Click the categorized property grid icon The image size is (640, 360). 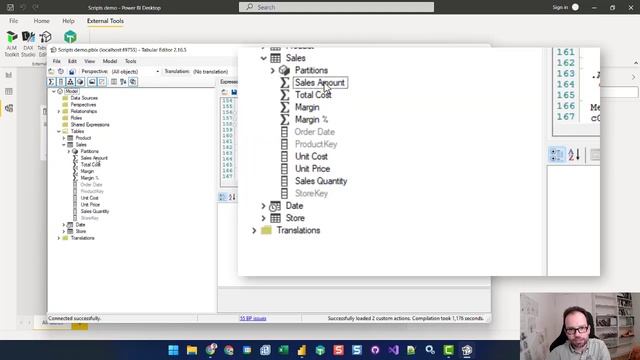click(x=222, y=197)
